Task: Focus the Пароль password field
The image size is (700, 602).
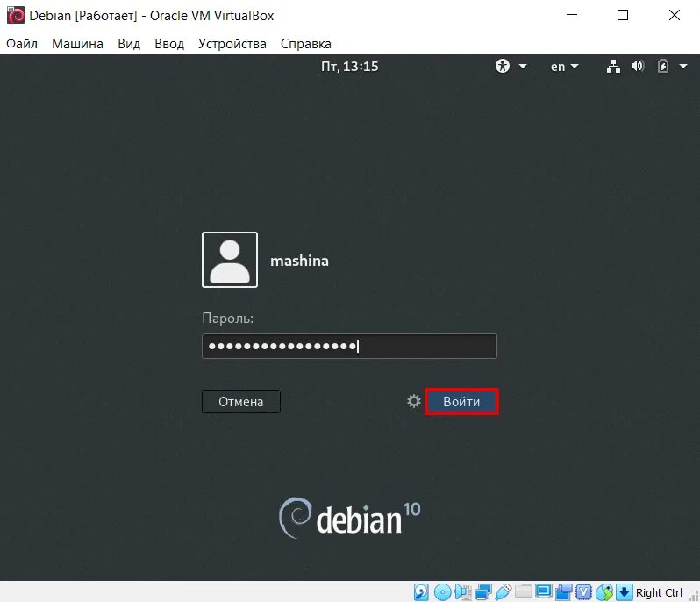Action: (349, 346)
